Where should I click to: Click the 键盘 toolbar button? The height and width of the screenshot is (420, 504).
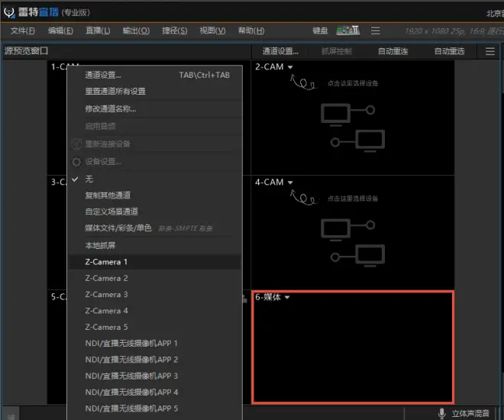pyautogui.click(x=320, y=31)
